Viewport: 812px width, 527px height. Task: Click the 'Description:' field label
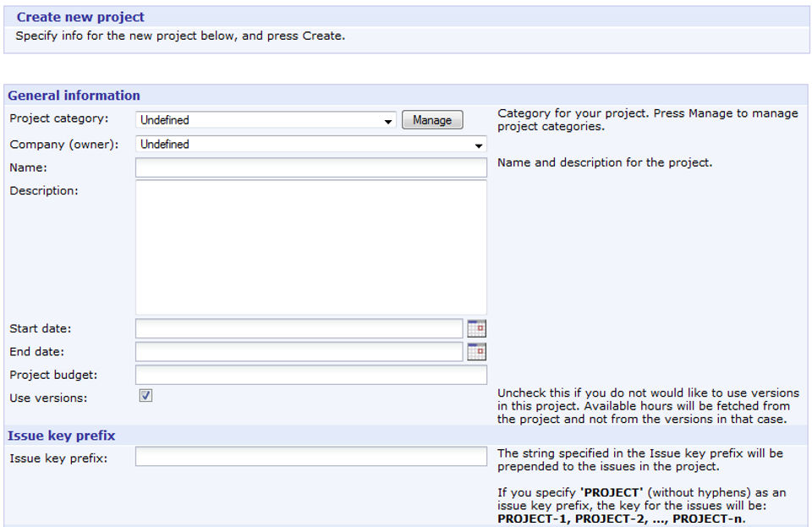(x=44, y=190)
